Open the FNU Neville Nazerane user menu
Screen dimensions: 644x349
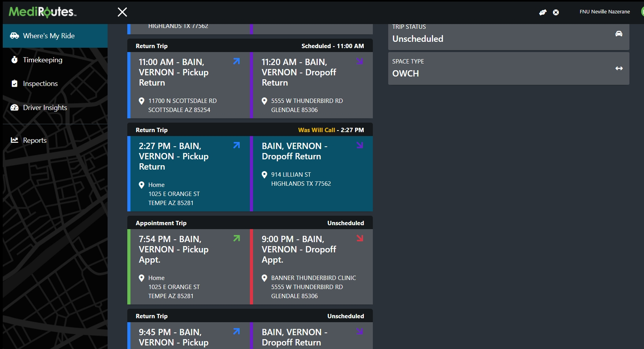pos(605,12)
